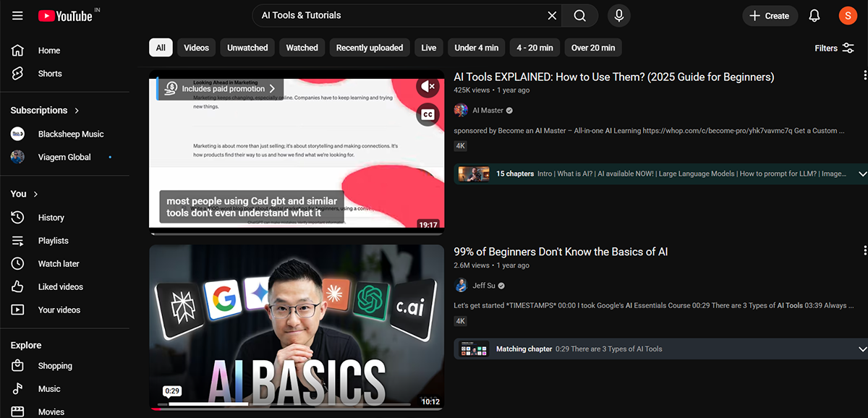Open the AI Tools EXPLAINED video title
Viewport: 868px width, 418px height.
(x=613, y=77)
